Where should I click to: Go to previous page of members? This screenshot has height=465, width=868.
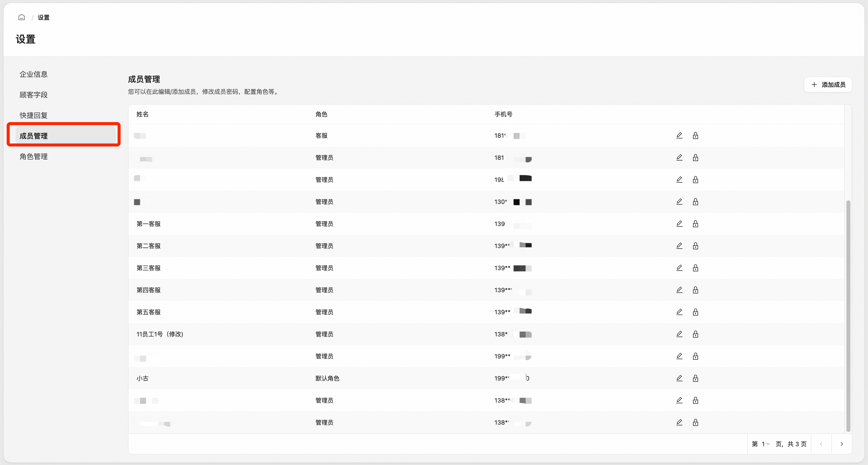tap(821, 444)
